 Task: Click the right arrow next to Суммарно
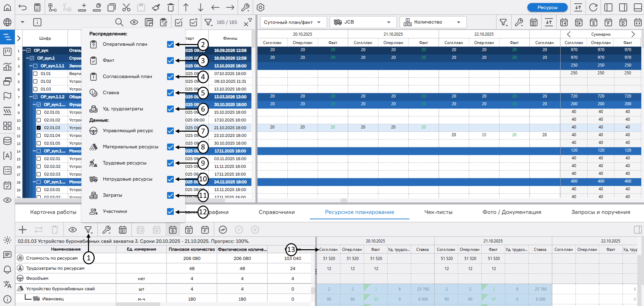[633, 34]
